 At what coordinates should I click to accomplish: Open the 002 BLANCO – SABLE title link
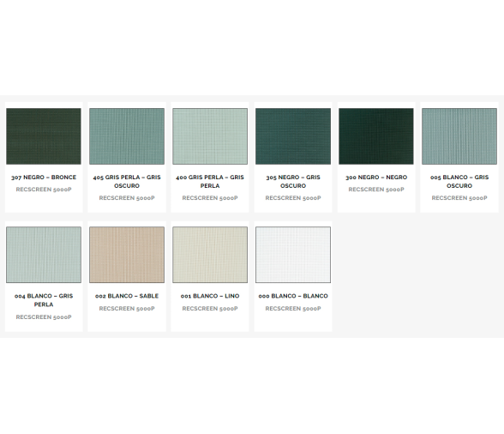click(127, 296)
